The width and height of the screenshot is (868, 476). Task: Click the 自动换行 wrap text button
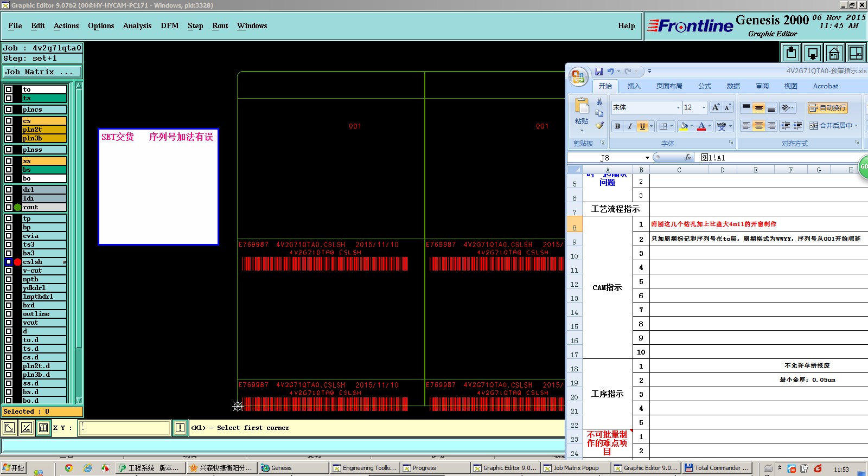(x=827, y=108)
